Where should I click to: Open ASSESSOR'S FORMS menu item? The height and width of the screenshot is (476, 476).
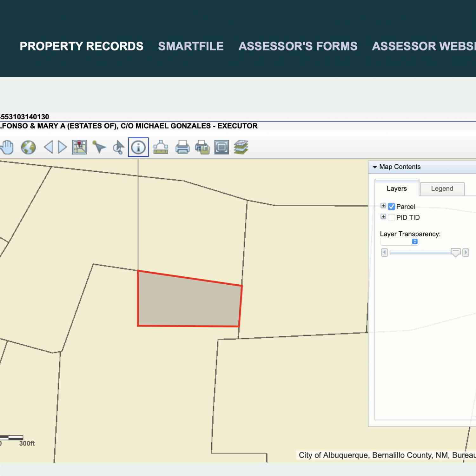click(x=298, y=46)
